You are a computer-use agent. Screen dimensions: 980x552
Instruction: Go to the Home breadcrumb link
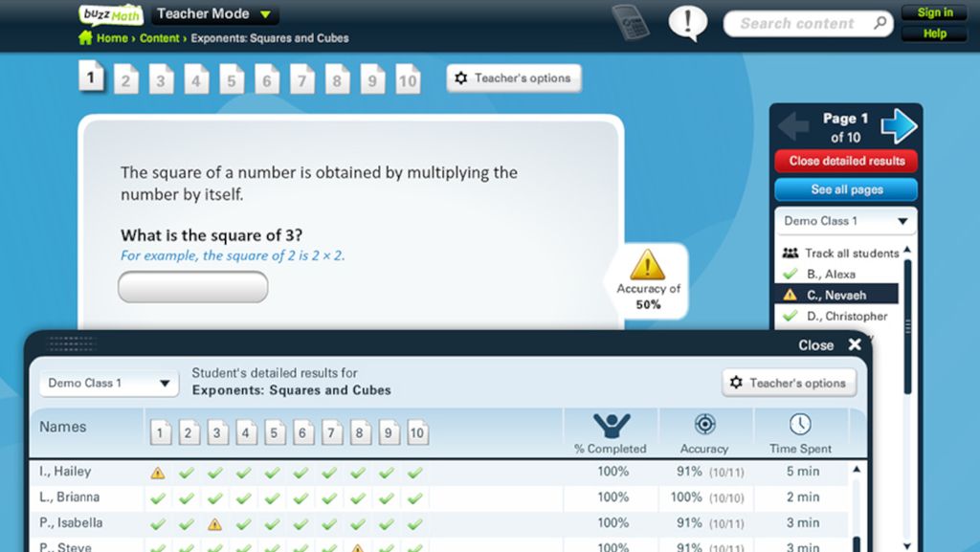[x=112, y=38]
